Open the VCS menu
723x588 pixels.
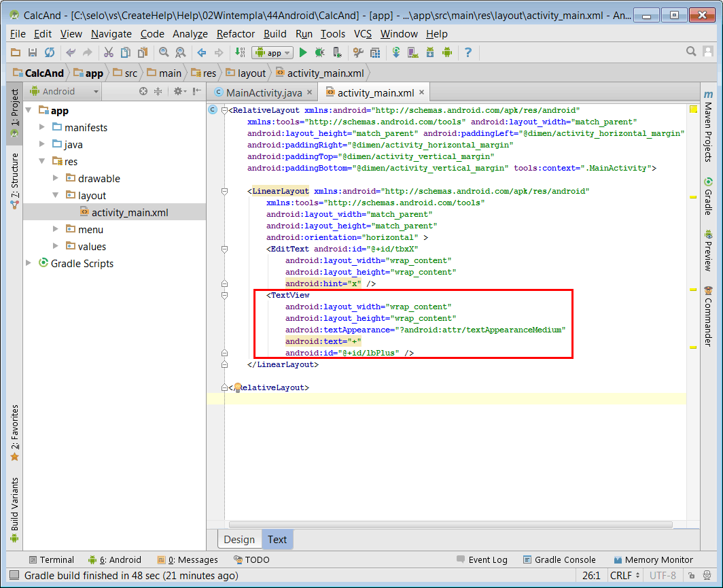[x=362, y=34]
